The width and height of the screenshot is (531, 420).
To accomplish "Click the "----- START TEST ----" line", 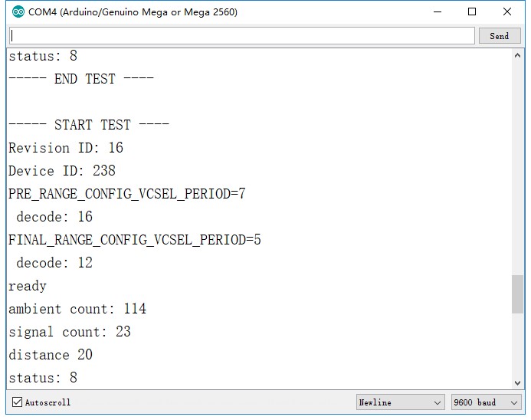I will point(89,125).
